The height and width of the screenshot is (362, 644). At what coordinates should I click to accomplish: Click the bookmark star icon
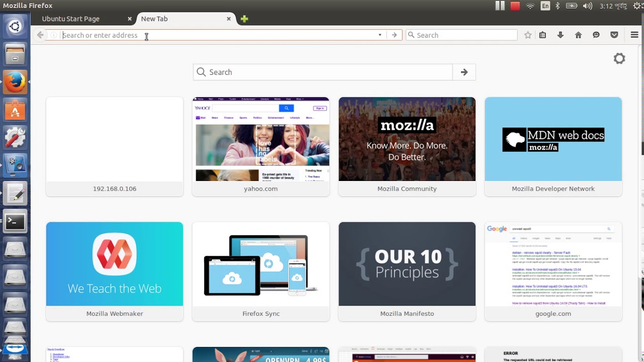coord(528,35)
